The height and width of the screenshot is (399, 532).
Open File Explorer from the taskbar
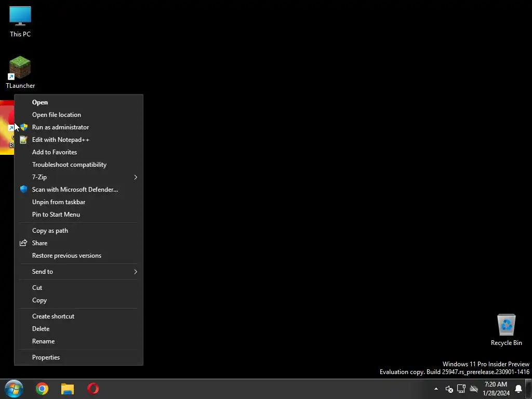click(x=68, y=389)
